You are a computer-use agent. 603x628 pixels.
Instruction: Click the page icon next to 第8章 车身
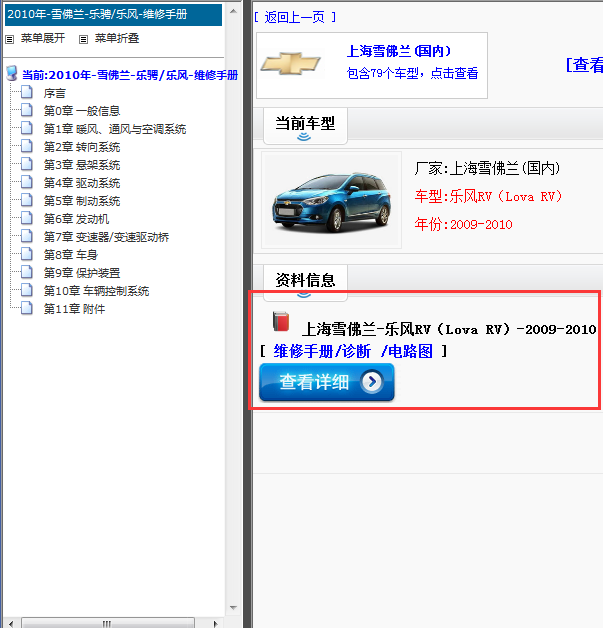27,254
